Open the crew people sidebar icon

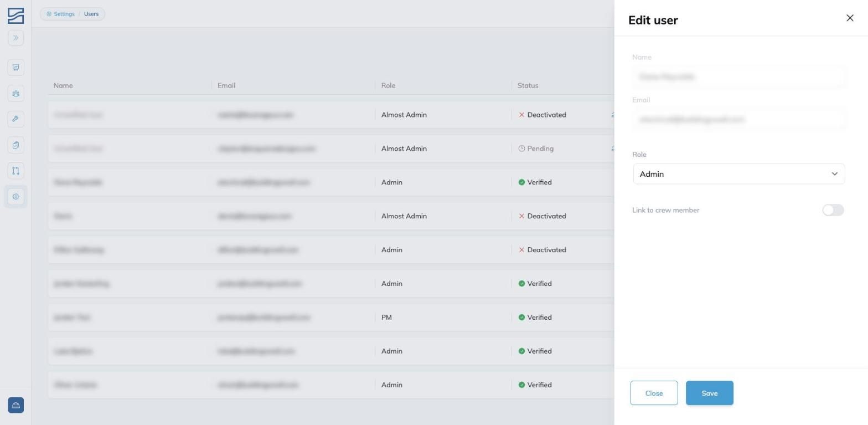[15, 93]
